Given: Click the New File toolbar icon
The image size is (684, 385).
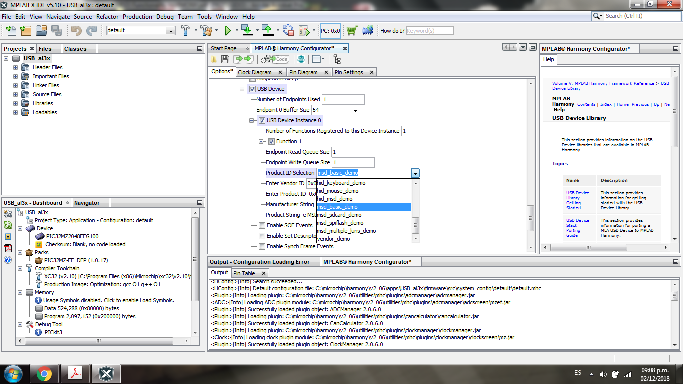Looking at the screenshot, I should pos(10,31).
